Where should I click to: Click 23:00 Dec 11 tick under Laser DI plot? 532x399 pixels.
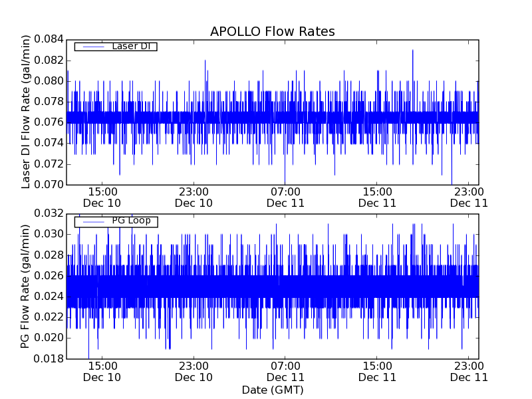pos(469,198)
